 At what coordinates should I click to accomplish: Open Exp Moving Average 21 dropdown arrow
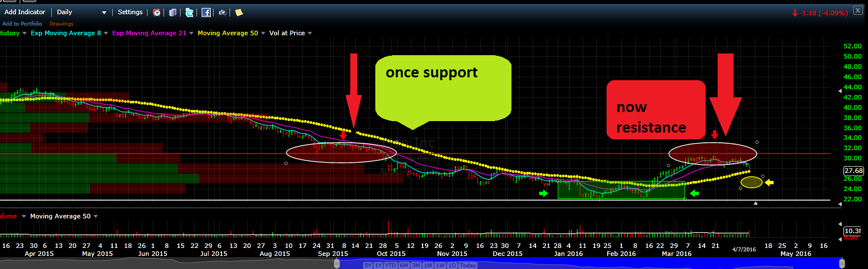(x=191, y=34)
